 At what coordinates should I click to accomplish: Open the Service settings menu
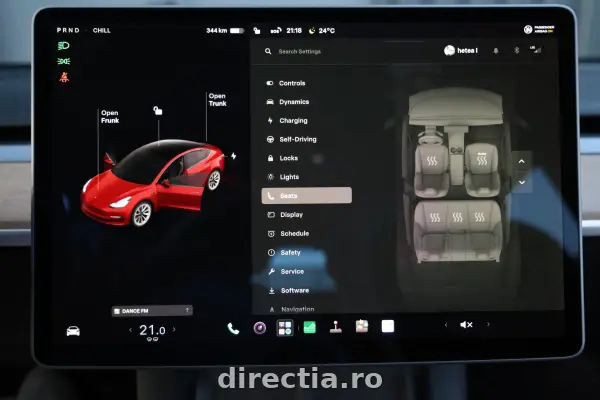click(x=286, y=271)
